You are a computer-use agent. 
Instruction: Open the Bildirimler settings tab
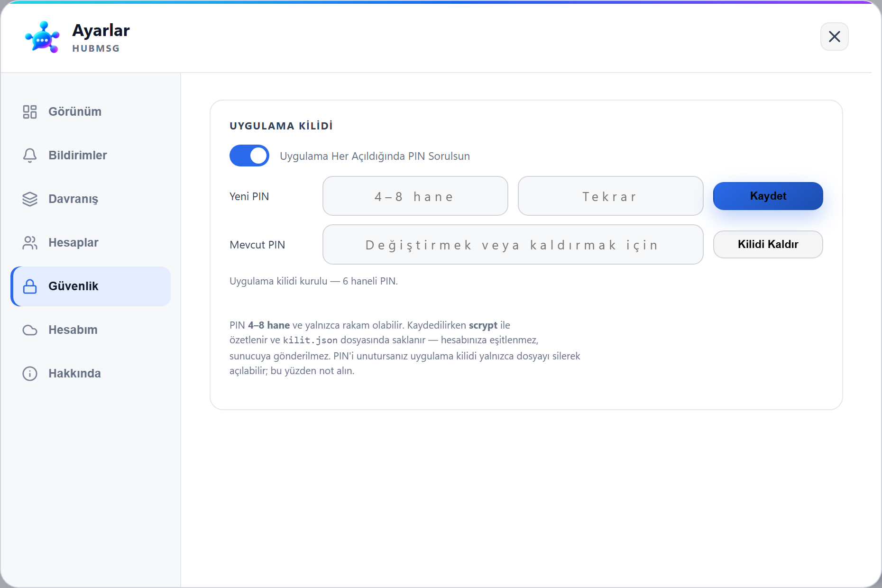pyautogui.click(x=91, y=156)
